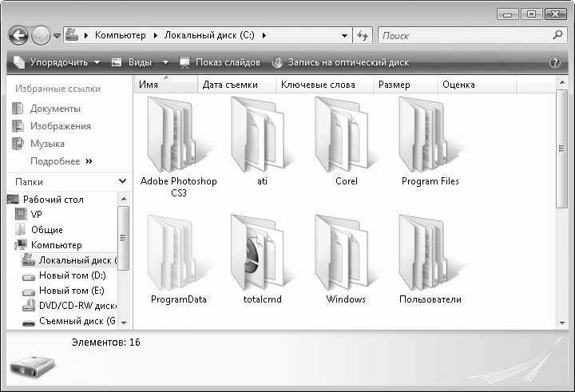Collapse the Папки panel chevron

tap(122, 182)
